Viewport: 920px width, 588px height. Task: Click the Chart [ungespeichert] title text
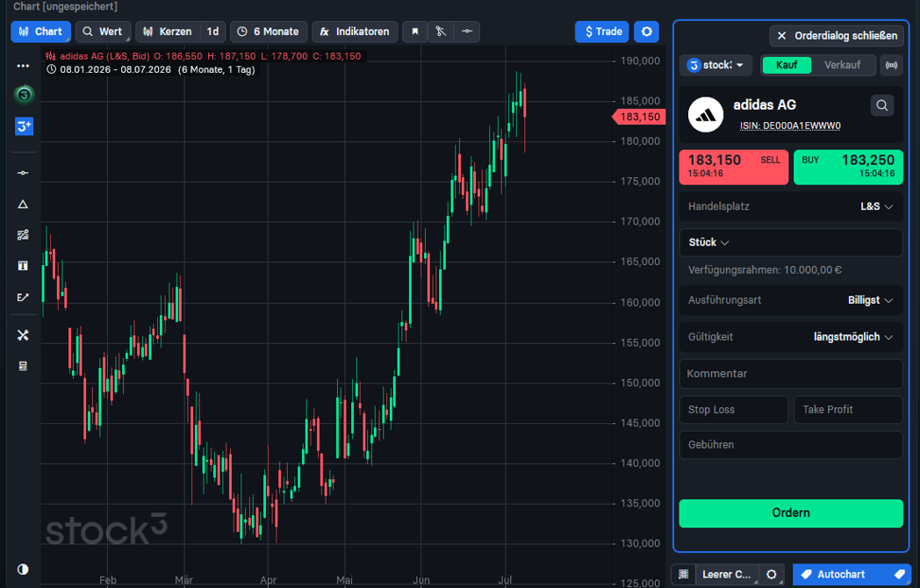point(65,6)
